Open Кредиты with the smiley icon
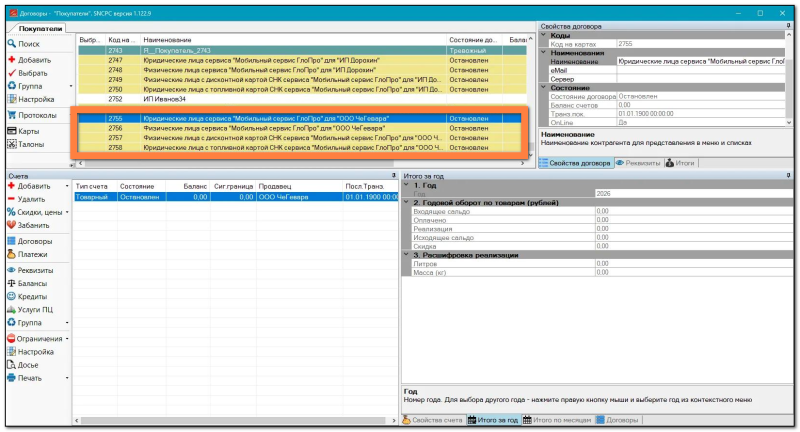This screenshot has height=432, width=800. [28, 297]
